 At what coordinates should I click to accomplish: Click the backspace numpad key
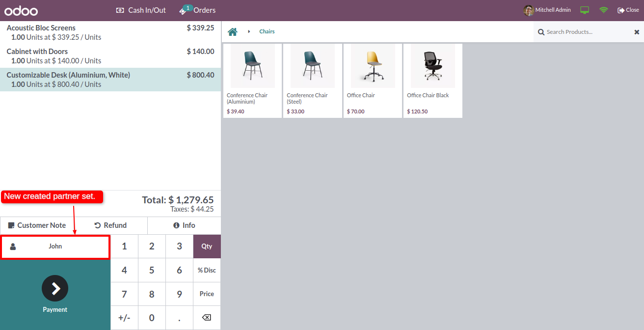click(207, 318)
